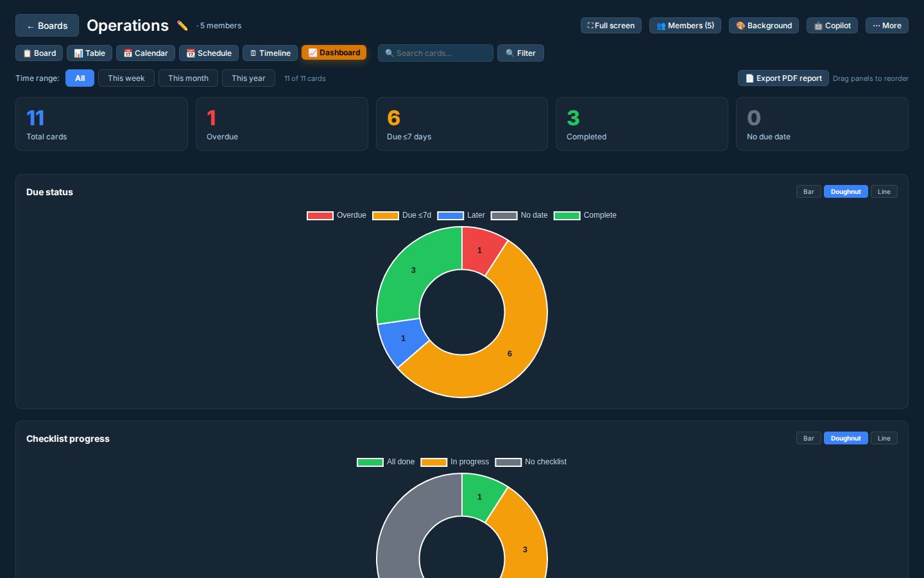This screenshot has height=578, width=924.
Task: Click the '11 of 11 cards' text
Action: click(x=305, y=78)
